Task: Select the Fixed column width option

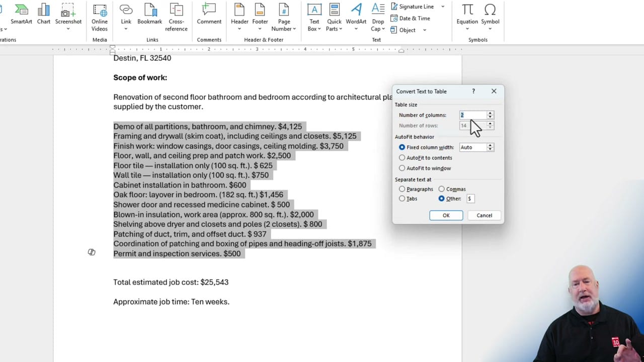Action: pos(402,147)
